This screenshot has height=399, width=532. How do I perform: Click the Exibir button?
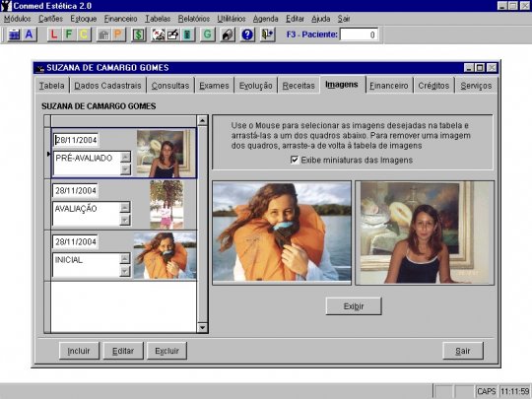[x=354, y=306]
